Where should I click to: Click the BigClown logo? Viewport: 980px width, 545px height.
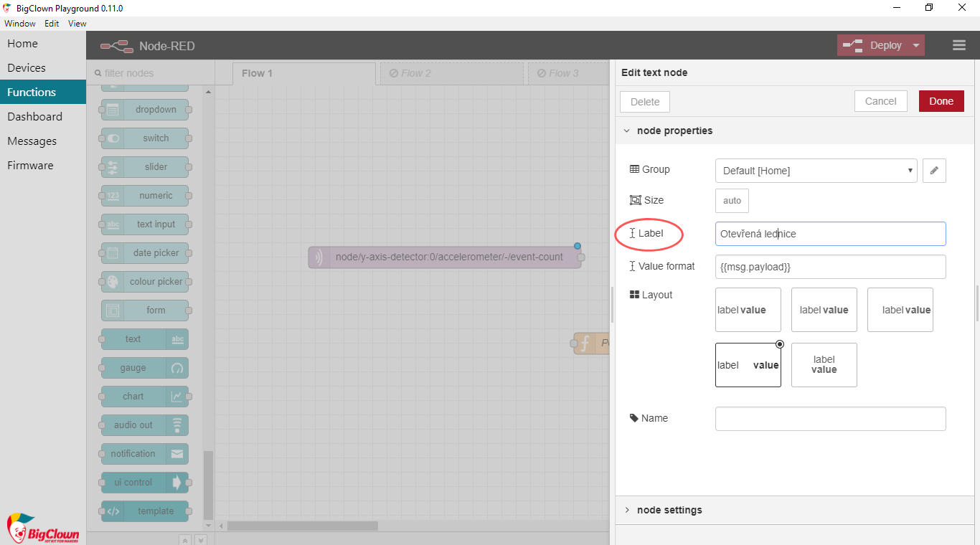click(42, 529)
